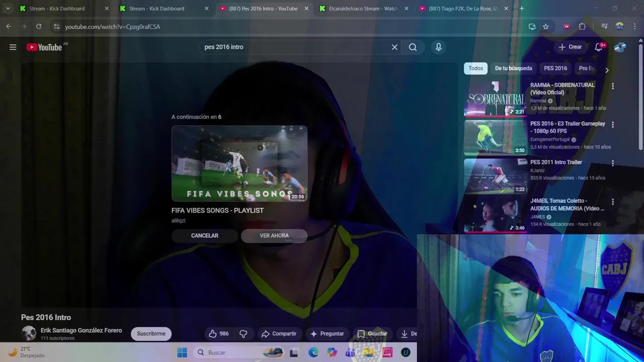644x362 pixels.
Task: Close the ElcanaldeJoaco Stream tab
Action: pos(407,9)
